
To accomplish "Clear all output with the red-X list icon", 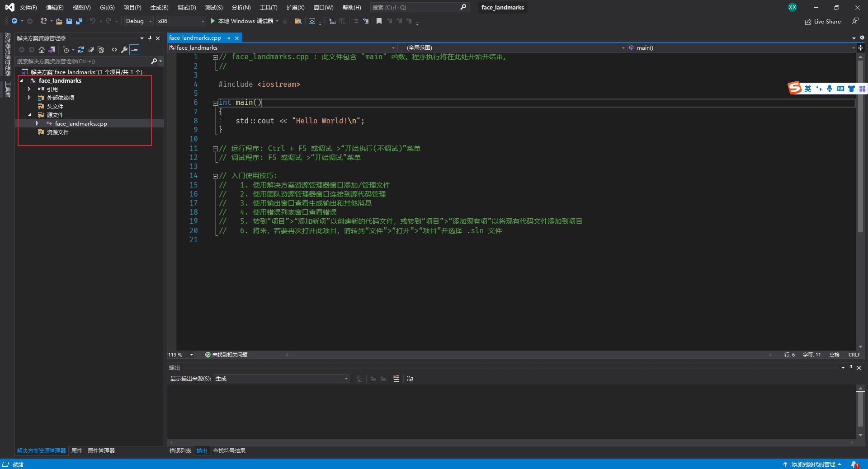I will pyautogui.click(x=396, y=379).
